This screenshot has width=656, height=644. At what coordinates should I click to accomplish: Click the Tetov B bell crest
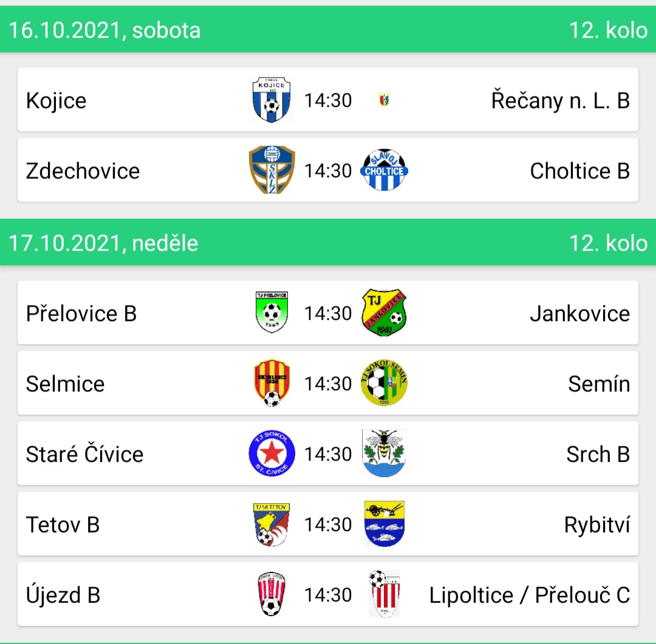pos(272,524)
